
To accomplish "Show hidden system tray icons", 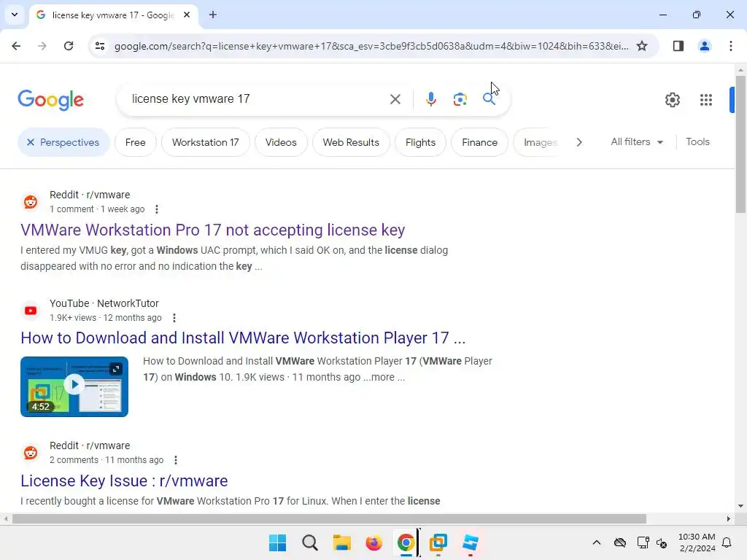I will tap(596, 542).
